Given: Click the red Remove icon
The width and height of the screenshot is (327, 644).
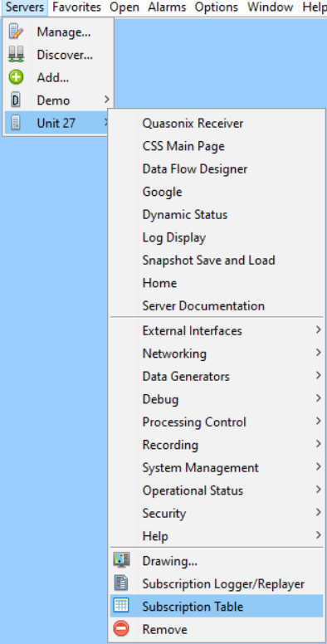Looking at the screenshot, I should [121, 629].
